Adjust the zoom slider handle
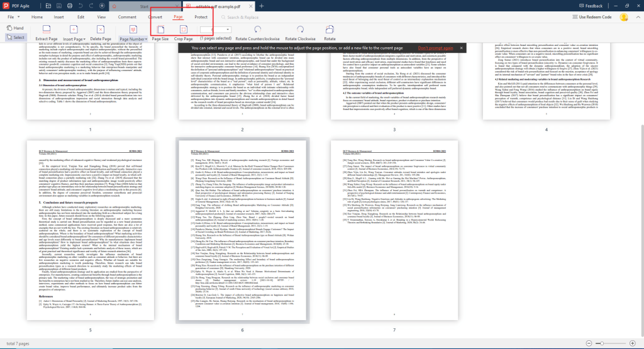This screenshot has width=644, height=349. point(602,343)
